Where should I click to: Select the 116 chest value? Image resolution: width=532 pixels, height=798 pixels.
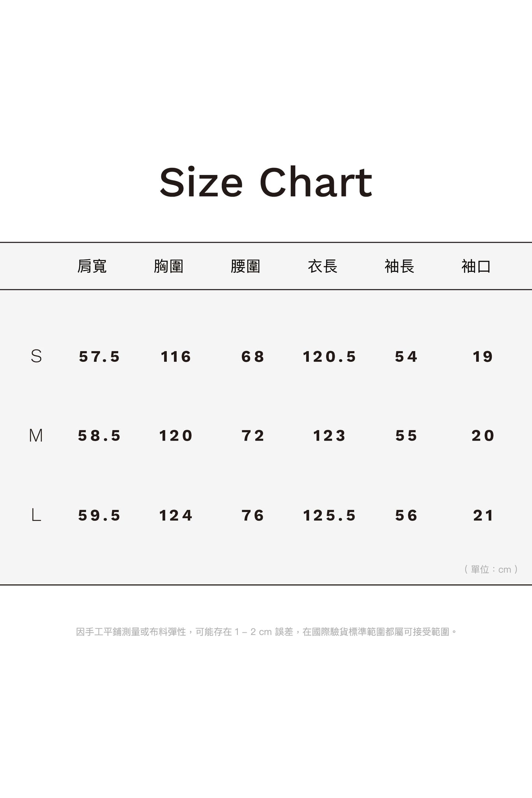click(176, 357)
